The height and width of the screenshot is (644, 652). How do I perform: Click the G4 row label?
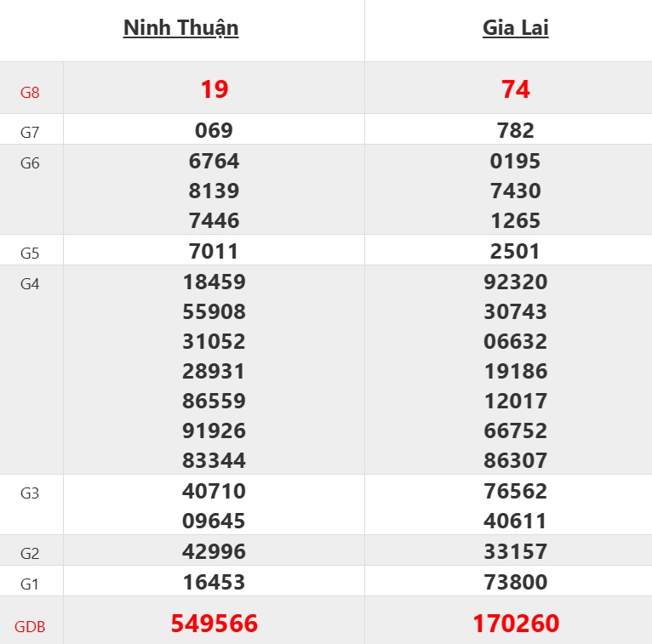(30, 284)
